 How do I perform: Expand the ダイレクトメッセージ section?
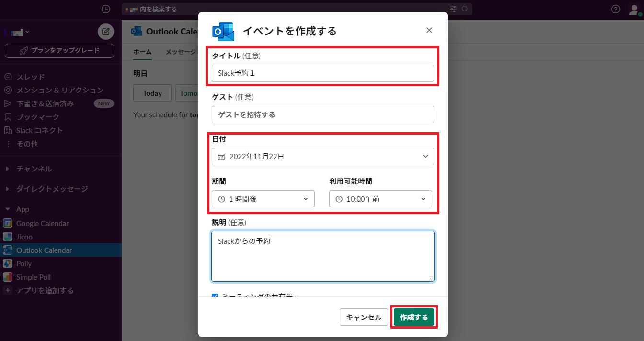[x=52, y=189]
